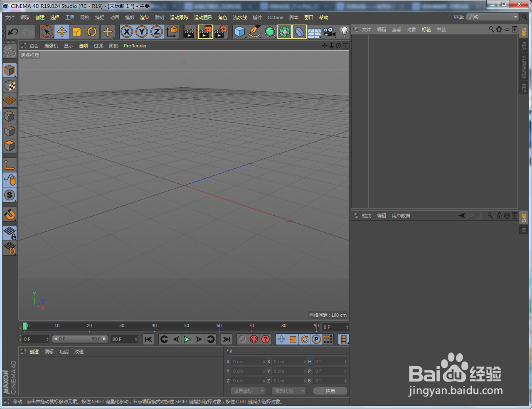532x409 pixels.
Task: Open 世界坐标 coordinate dropdown
Action: [x=248, y=391]
